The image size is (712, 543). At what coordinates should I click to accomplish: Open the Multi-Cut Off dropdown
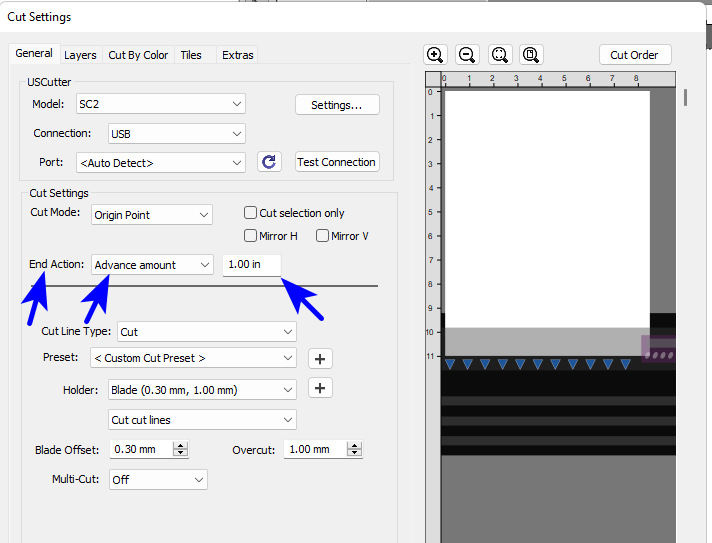pyautogui.click(x=158, y=479)
